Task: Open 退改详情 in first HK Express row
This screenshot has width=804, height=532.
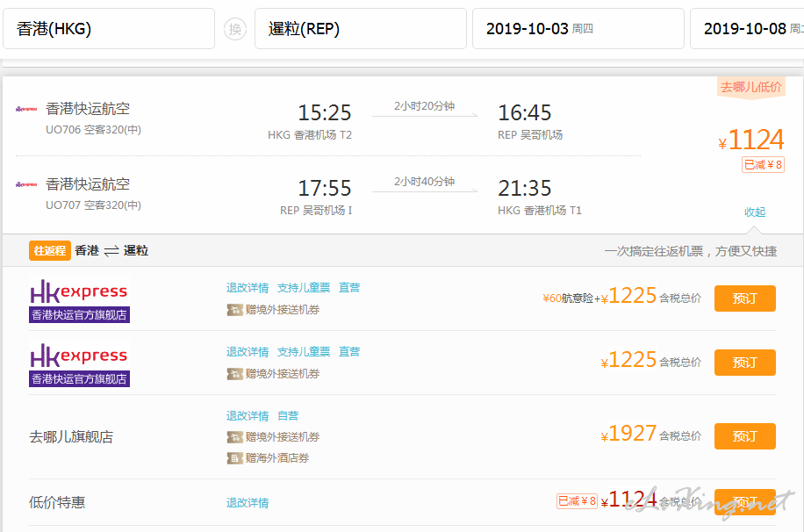Action: 248,288
